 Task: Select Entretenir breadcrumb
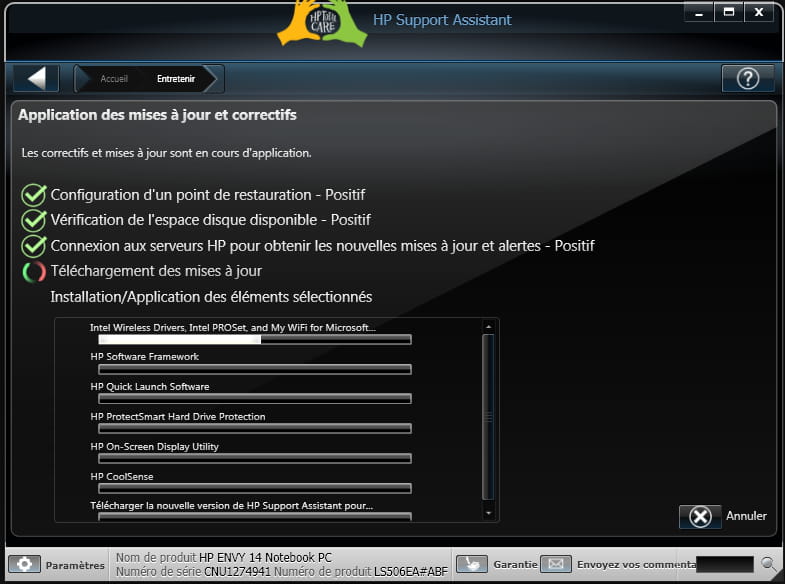click(176, 79)
